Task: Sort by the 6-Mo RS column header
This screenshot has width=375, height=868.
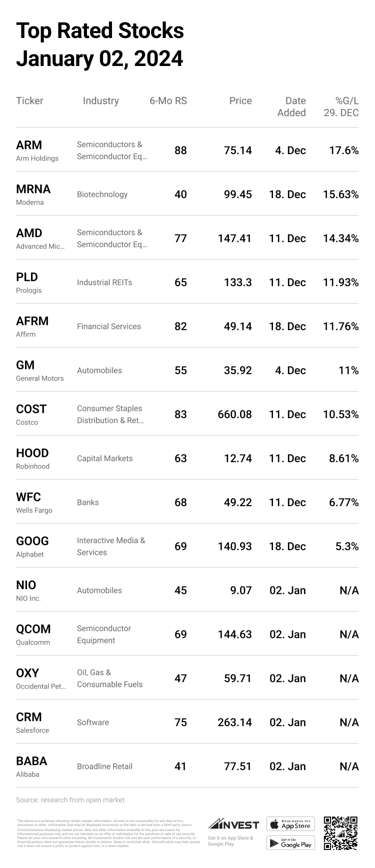Action: [168, 101]
